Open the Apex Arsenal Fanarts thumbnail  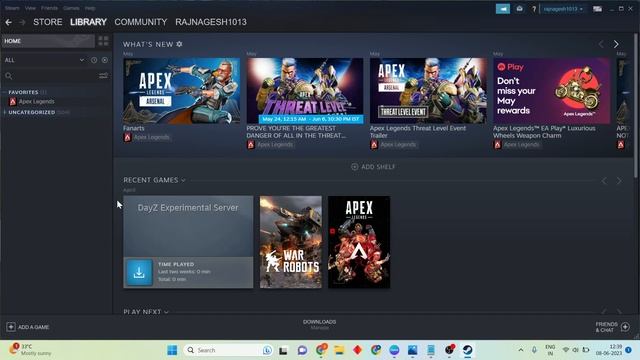point(182,91)
